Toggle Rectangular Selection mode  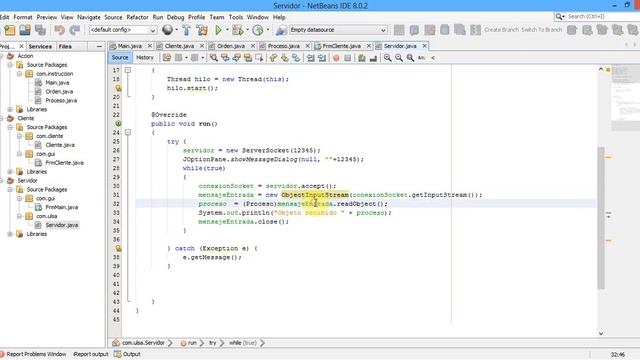259,58
